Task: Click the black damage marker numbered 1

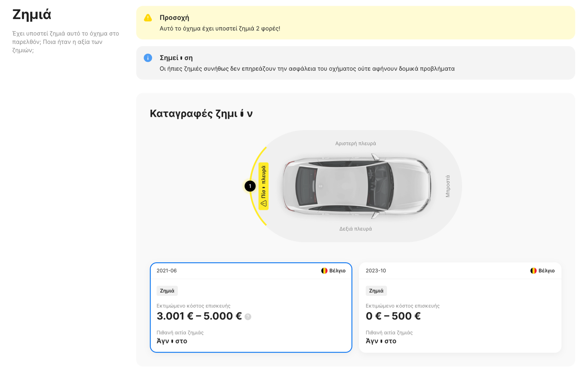Action: tap(250, 186)
